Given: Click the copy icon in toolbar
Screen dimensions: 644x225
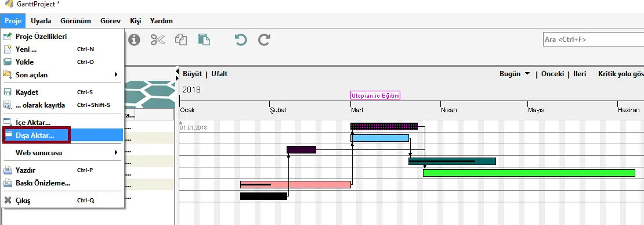Looking at the screenshot, I should (181, 40).
